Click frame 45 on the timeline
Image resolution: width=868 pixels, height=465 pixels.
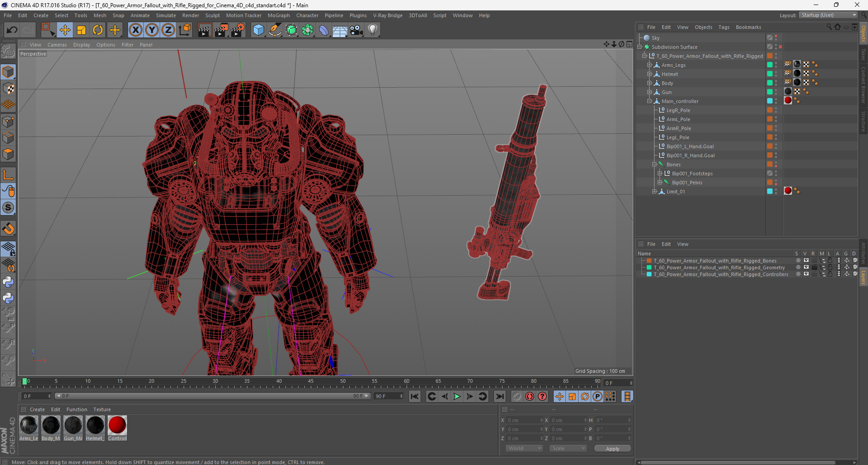coord(311,381)
